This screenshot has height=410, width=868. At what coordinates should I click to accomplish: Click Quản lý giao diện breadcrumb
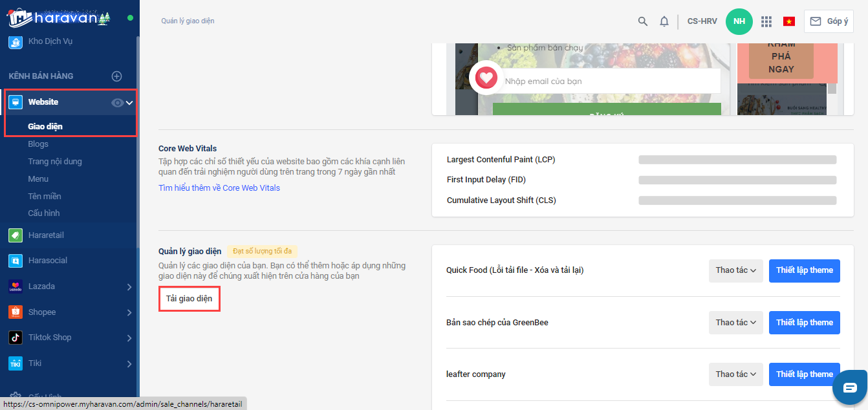click(x=188, y=21)
